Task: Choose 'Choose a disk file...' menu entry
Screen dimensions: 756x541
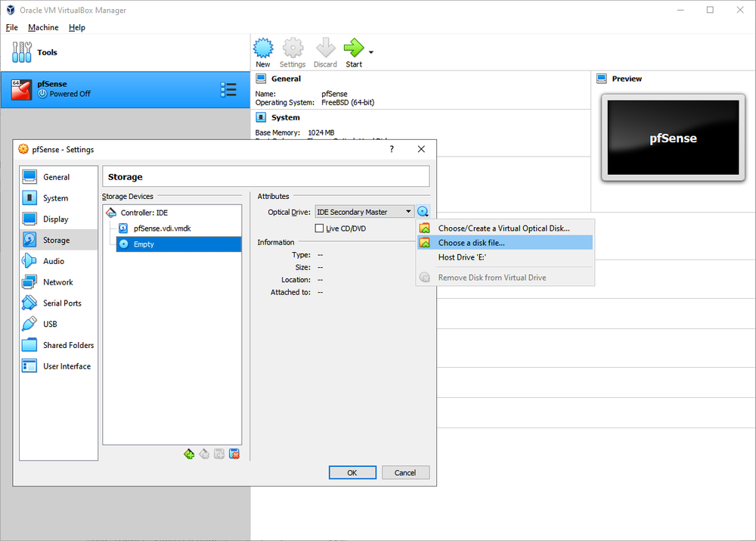Action: pos(505,243)
